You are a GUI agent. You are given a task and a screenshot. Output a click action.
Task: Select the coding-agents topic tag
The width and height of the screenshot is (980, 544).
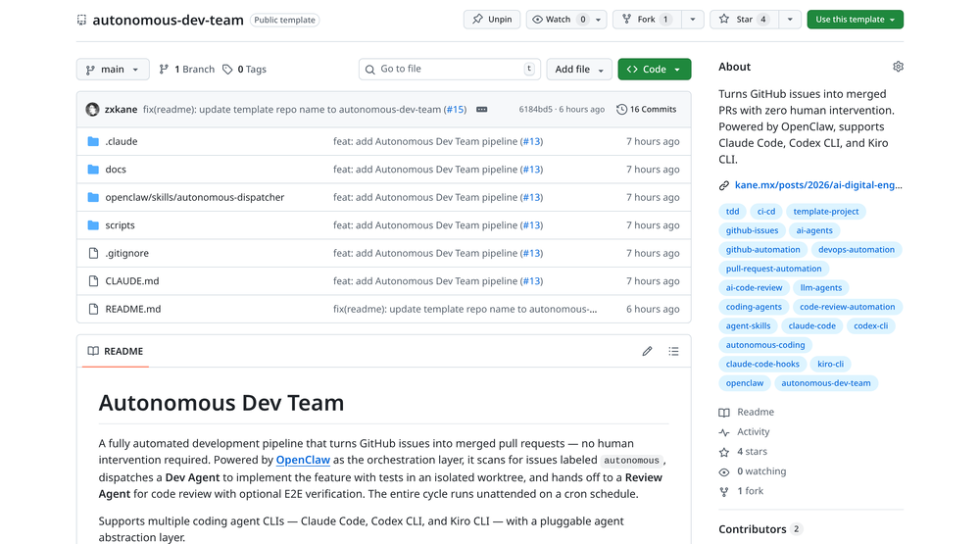[x=754, y=307]
